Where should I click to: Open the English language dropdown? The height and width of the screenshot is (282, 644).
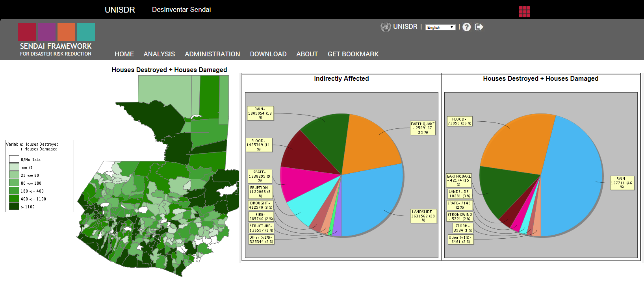point(440,27)
